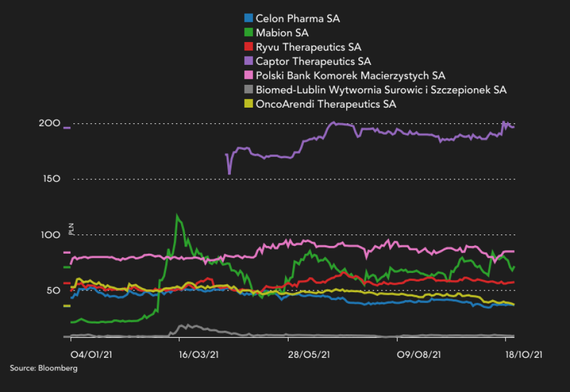Select the "Biomed-Lublin Wytwornia Surowic i Szczepionek SA" label

(x=381, y=90)
